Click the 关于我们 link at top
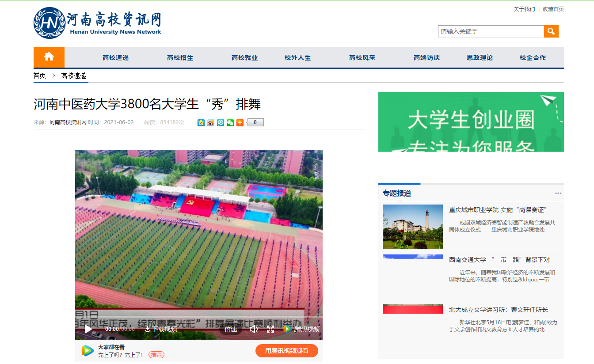This screenshot has width=594, height=364. click(524, 9)
